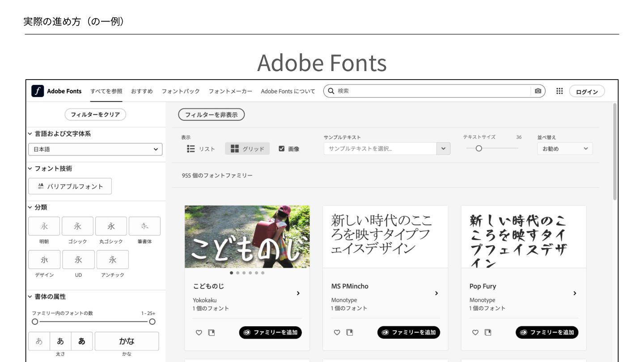Select the 明朝 classification icon
The image size is (644, 362).
coord(44,226)
